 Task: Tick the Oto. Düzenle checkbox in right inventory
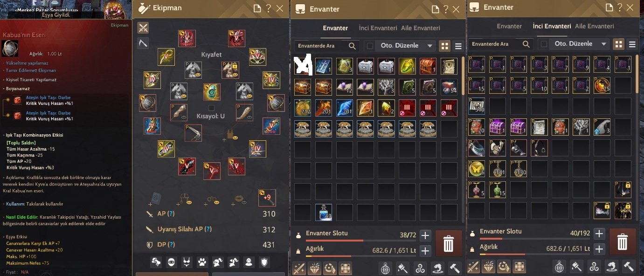pyautogui.click(x=543, y=44)
